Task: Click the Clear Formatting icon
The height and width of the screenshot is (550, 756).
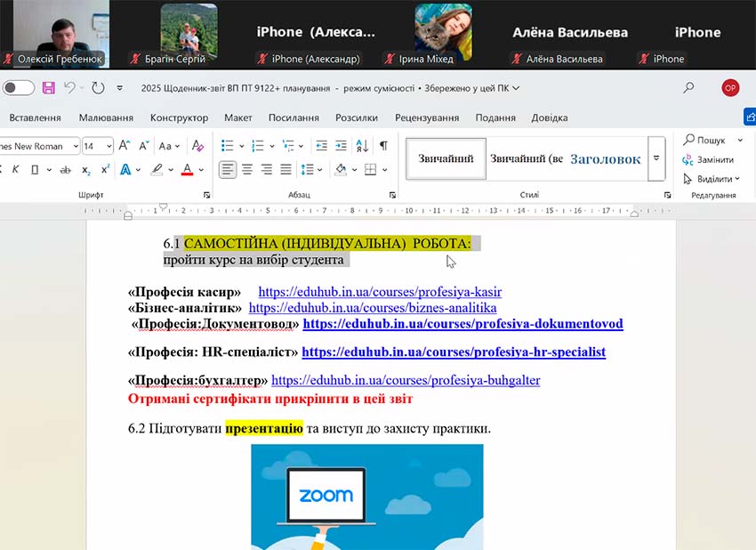Action: coord(197,146)
